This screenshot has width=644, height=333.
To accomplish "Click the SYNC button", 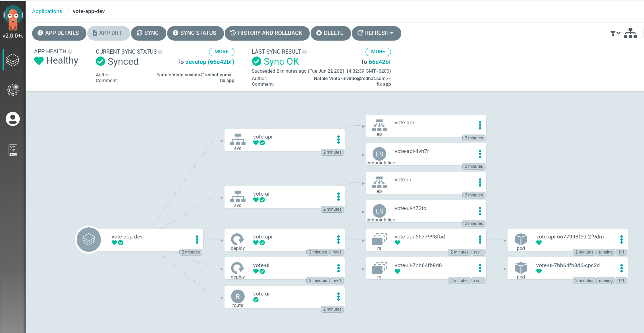I will (x=148, y=33).
